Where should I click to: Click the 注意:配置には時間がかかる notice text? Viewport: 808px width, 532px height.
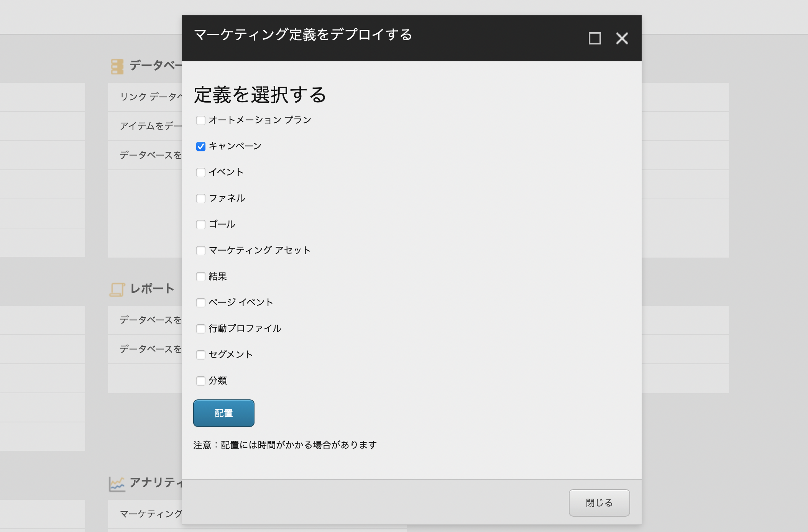[x=285, y=445]
